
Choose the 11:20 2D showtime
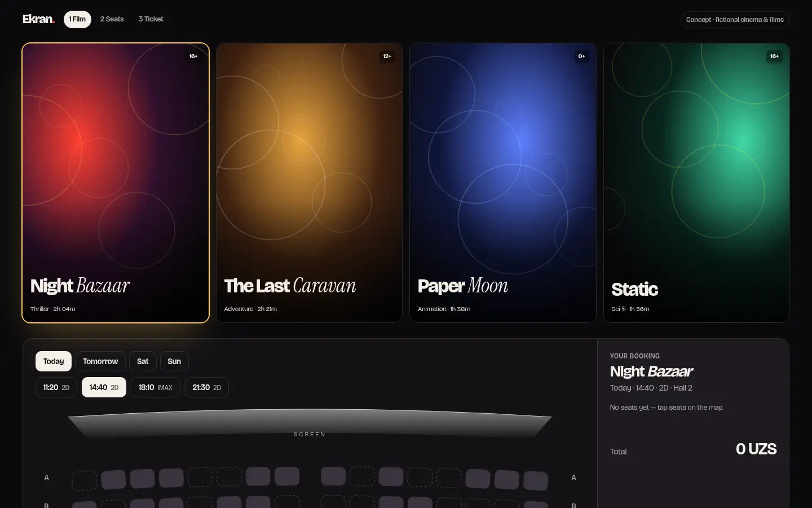pyautogui.click(x=56, y=387)
